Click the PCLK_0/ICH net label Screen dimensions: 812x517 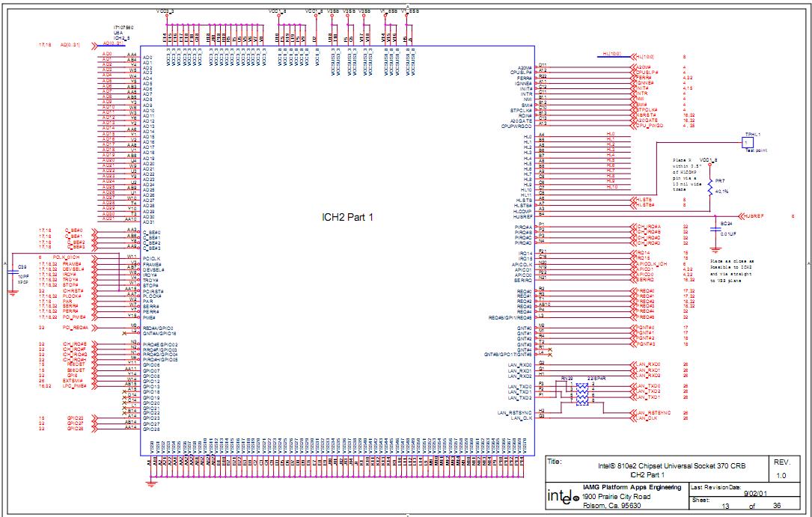coord(65,257)
